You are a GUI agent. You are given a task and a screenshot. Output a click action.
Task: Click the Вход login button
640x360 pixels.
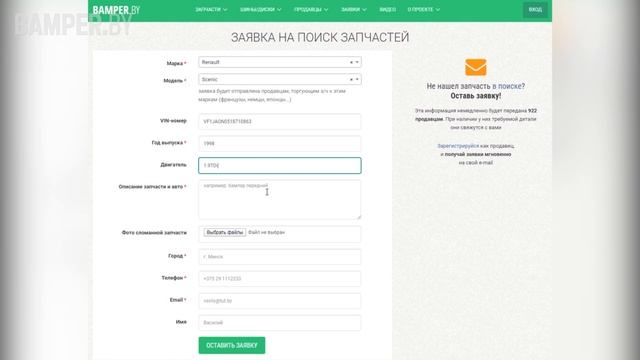click(x=535, y=9)
